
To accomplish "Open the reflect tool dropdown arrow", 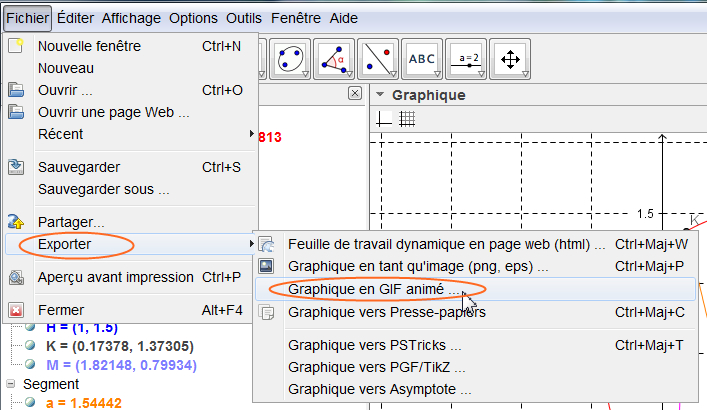I will [393, 74].
